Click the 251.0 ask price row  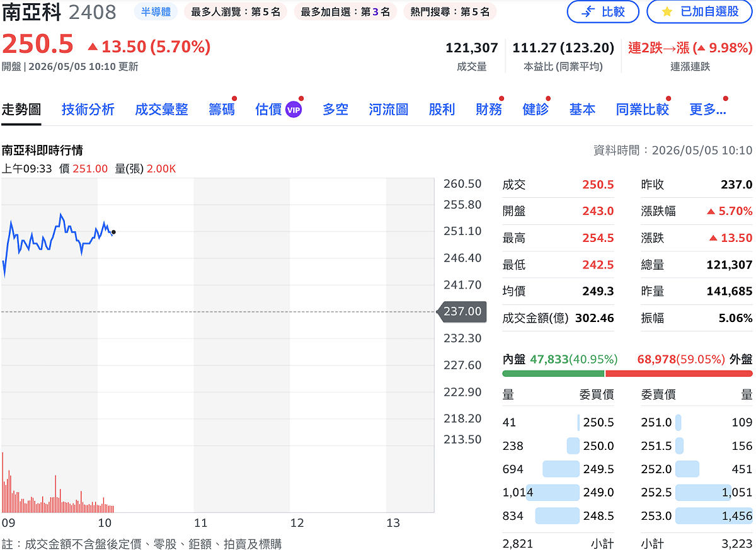click(x=697, y=422)
